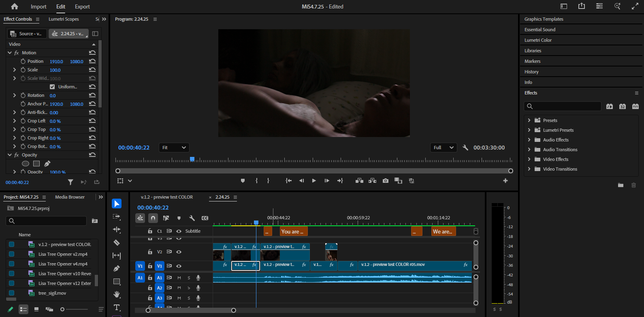Switch to the Export tab
The image size is (644, 317).
(x=82, y=6)
